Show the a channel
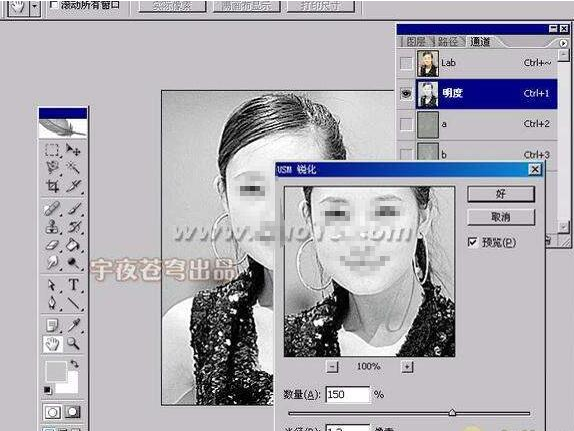Screen dimensions: 574x431 [x=406, y=125]
